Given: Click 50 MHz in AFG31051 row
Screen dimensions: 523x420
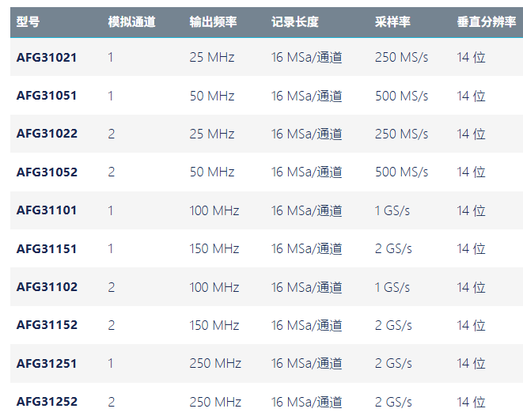Looking at the screenshot, I should [x=212, y=96].
